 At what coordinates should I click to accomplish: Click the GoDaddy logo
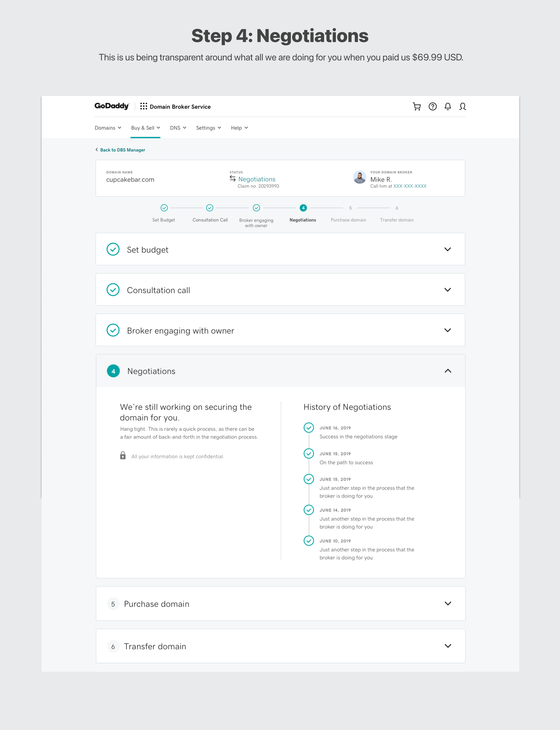pos(112,106)
